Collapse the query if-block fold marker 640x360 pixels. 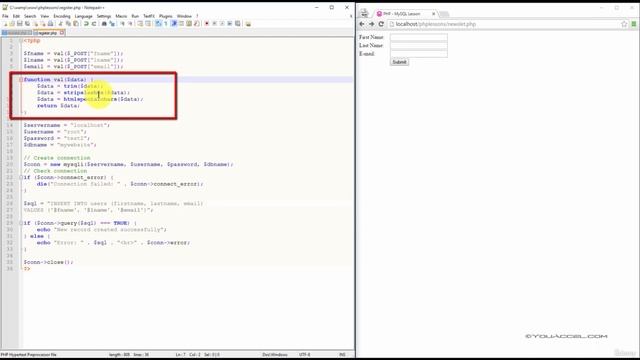click(21, 223)
